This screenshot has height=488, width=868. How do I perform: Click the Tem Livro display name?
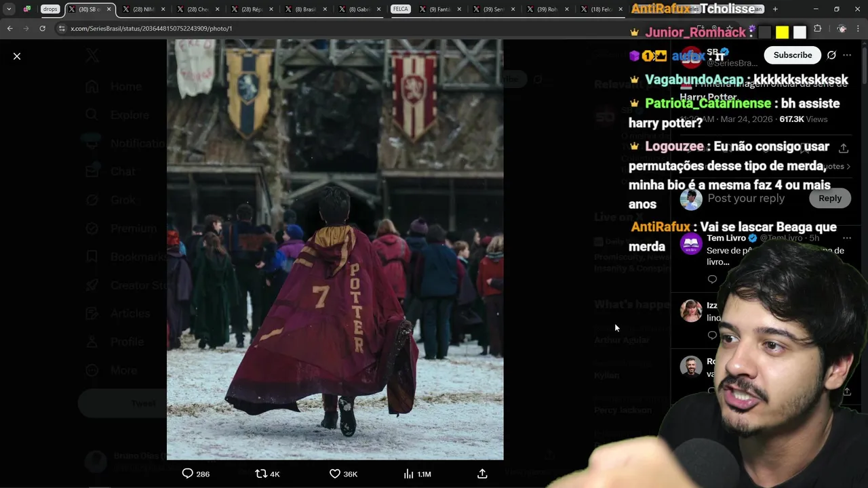point(726,238)
